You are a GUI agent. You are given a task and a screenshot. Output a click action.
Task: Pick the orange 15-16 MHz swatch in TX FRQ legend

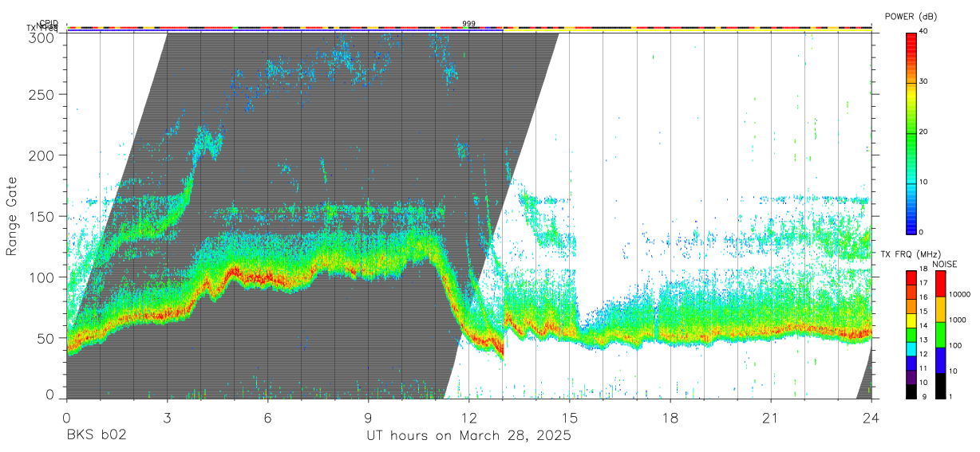(x=911, y=305)
